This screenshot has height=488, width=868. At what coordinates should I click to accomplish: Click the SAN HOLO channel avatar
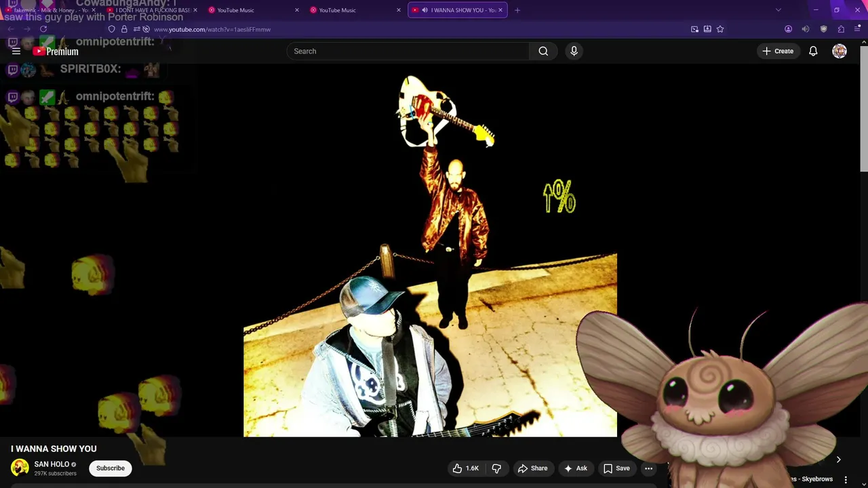pyautogui.click(x=20, y=468)
